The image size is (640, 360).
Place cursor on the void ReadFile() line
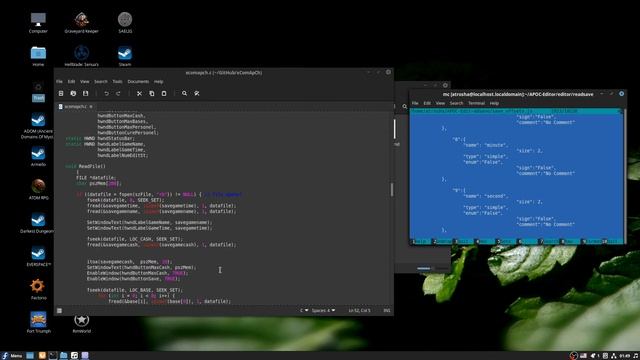pos(85,167)
